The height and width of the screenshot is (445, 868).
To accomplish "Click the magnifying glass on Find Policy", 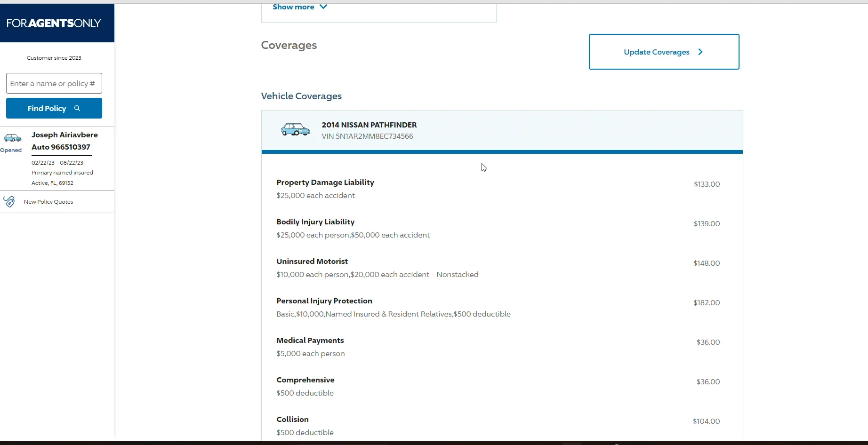I will [x=77, y=108].
